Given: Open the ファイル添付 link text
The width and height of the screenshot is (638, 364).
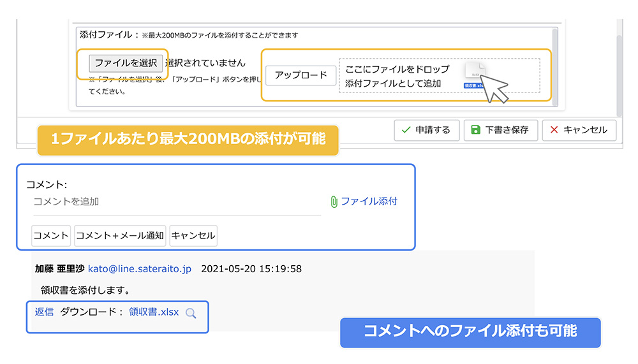Looking at the screenshot, I should pos(369,201).
